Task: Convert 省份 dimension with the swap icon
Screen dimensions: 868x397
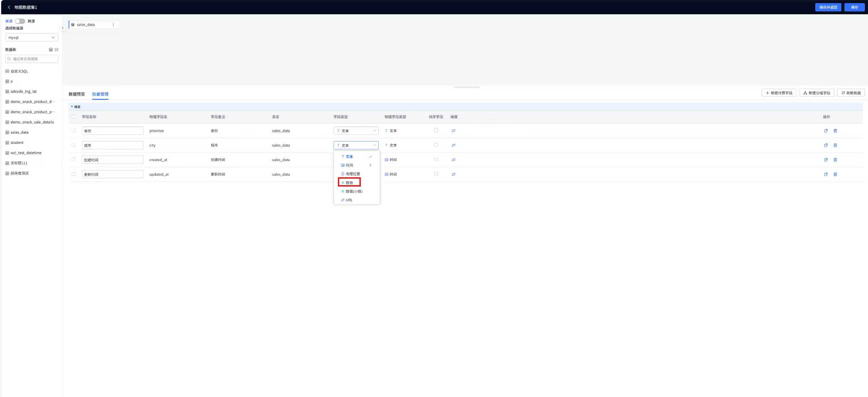Action: coord(454,131)
